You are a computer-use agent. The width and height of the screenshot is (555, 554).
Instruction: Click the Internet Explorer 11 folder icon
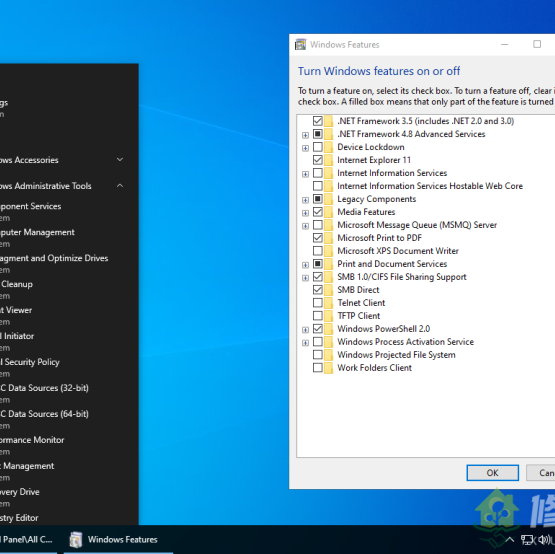(x=328, y=160)
